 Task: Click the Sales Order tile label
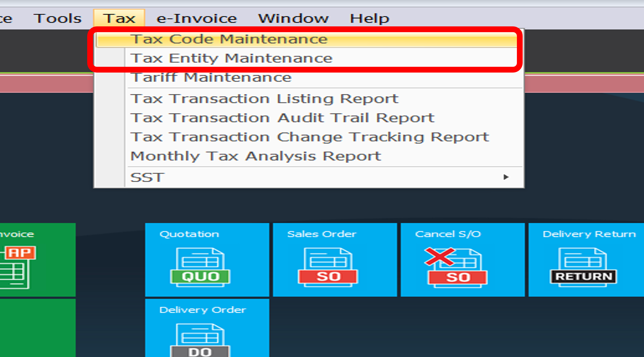pyautogui.click(x=322, y=234)
